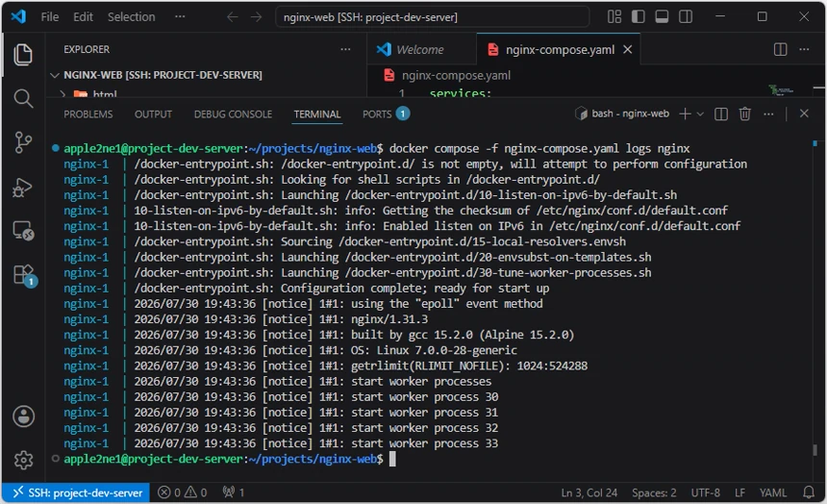Open terminal panel more actions
The height and width of the screenshot is (504, 827).
coord(768,113)
